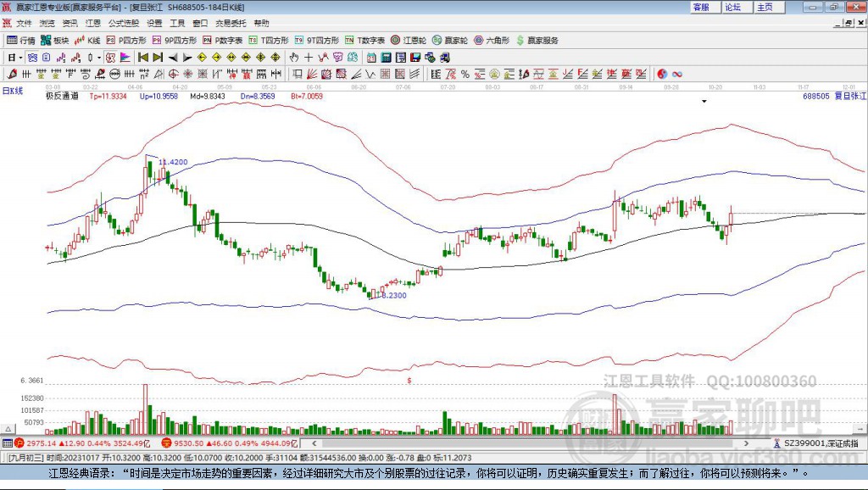
Task: Select the crosshair plus cursor tool
Action: click(x=309, y=58)
